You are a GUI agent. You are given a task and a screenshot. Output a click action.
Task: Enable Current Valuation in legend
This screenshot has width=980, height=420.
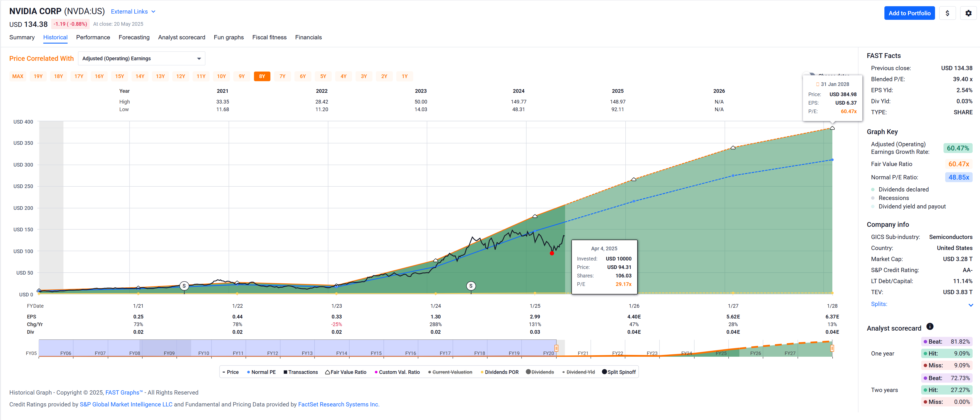(x=450, y=372)
